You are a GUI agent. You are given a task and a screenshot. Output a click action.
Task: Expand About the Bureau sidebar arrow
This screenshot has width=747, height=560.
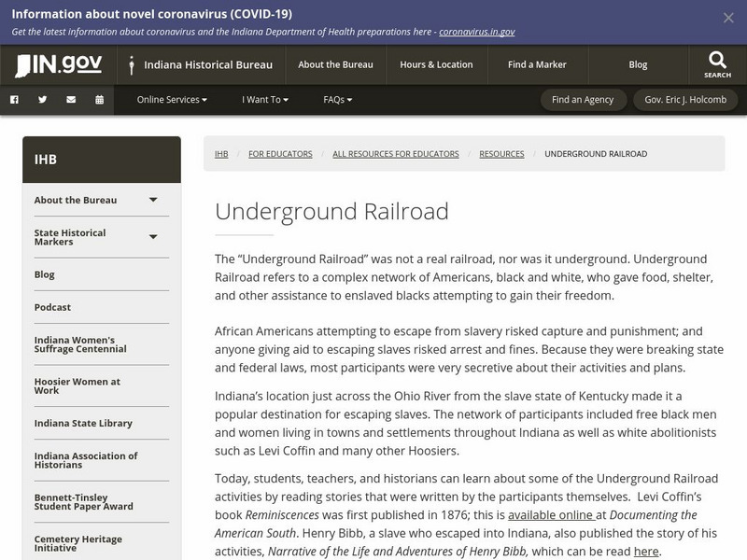click(153, 200)
